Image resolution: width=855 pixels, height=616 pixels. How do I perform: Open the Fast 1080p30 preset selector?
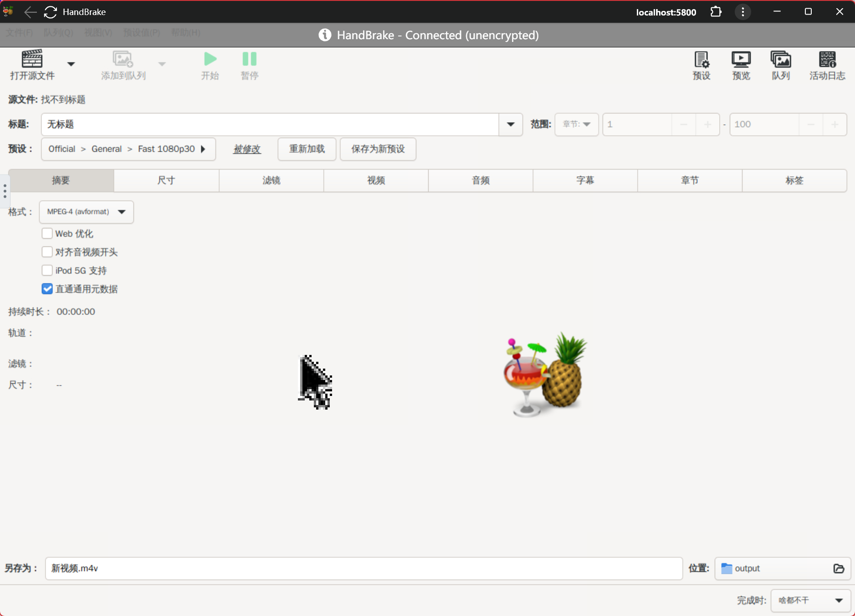coord(128,149)
